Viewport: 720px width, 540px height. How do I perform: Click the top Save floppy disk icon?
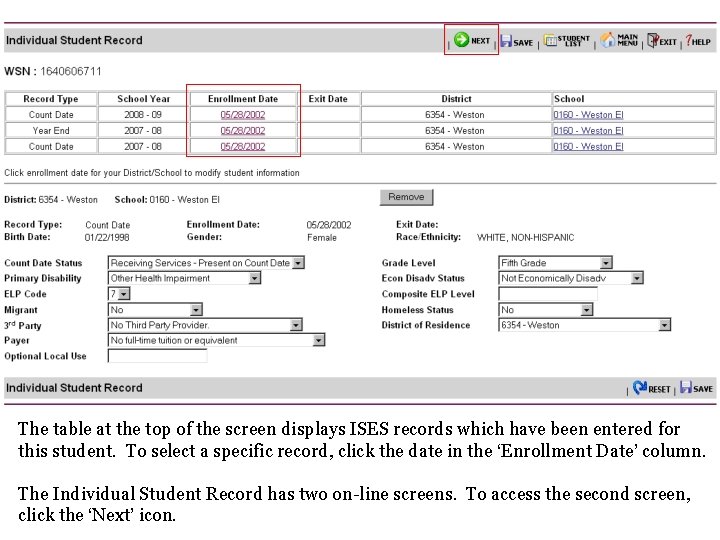coord(506,41)
